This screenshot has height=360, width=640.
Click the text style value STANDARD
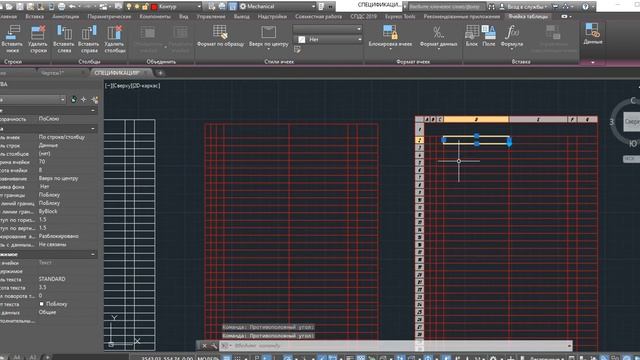52,279
